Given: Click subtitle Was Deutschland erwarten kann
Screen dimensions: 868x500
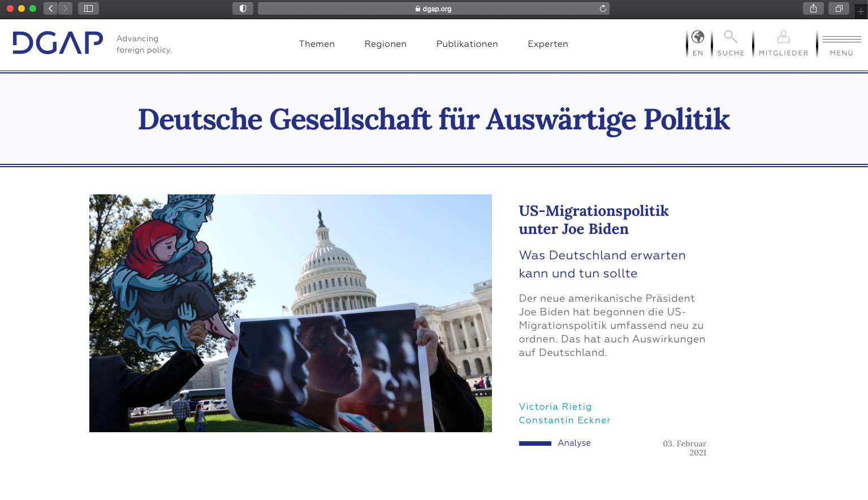Looking at the screenshot, I should [x=602, y=264].
